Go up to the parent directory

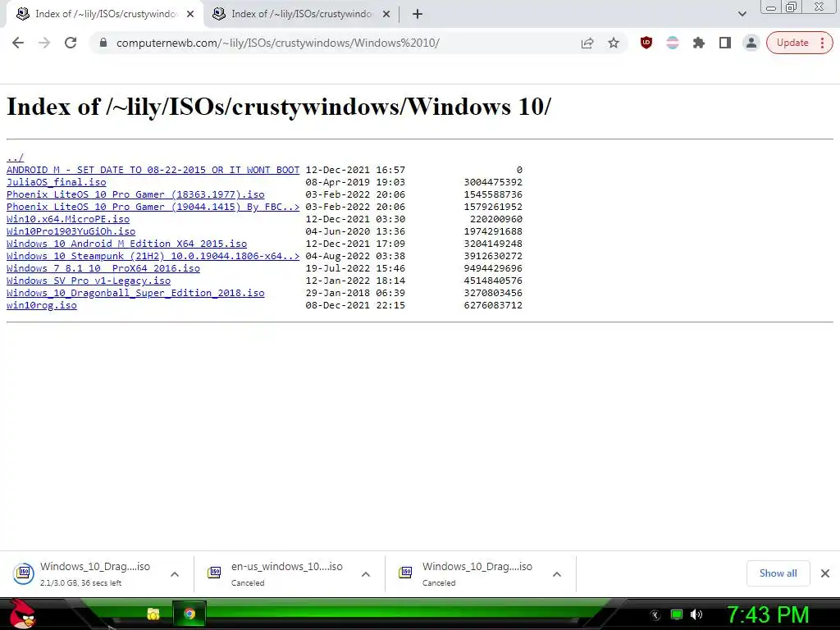tap(15, 157)
